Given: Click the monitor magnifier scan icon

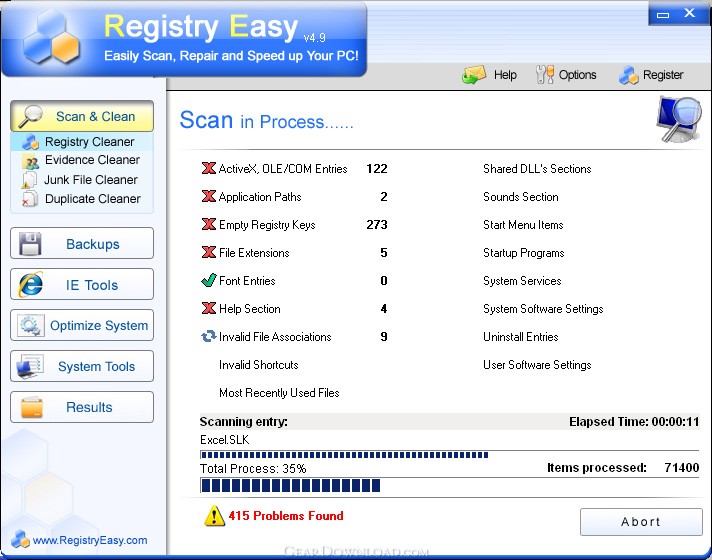Looking at the screenshot, I should click(678, 119).
